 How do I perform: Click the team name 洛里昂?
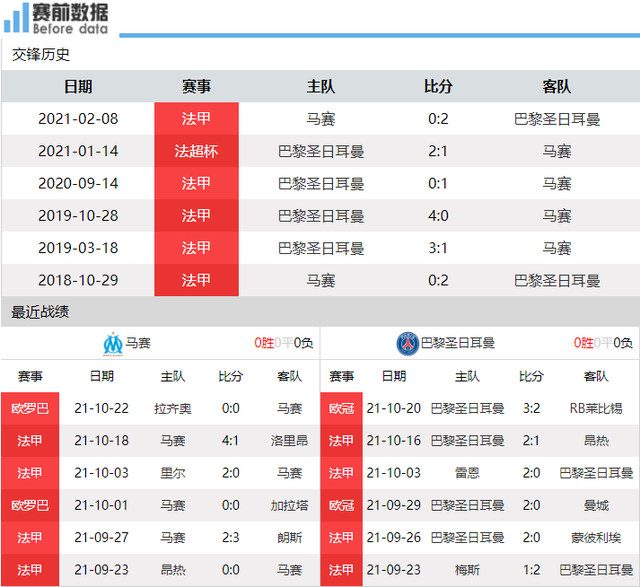tap(289, 441)
